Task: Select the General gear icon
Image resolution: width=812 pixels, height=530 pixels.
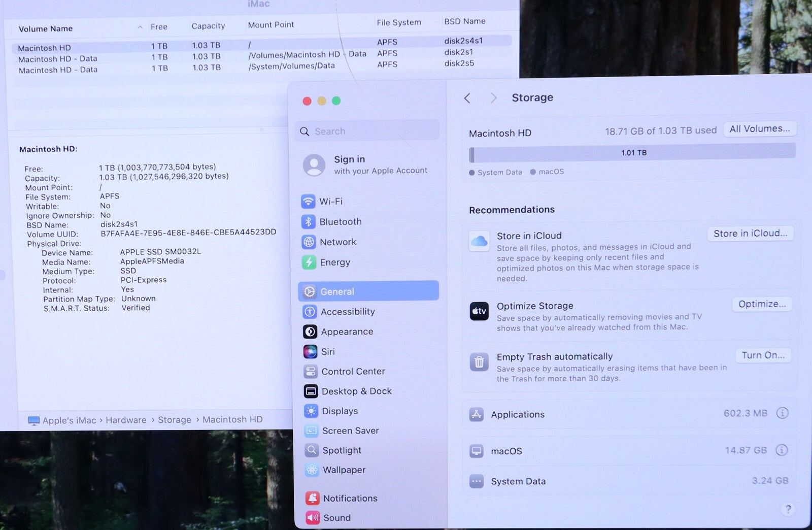Action: [310, 291]
